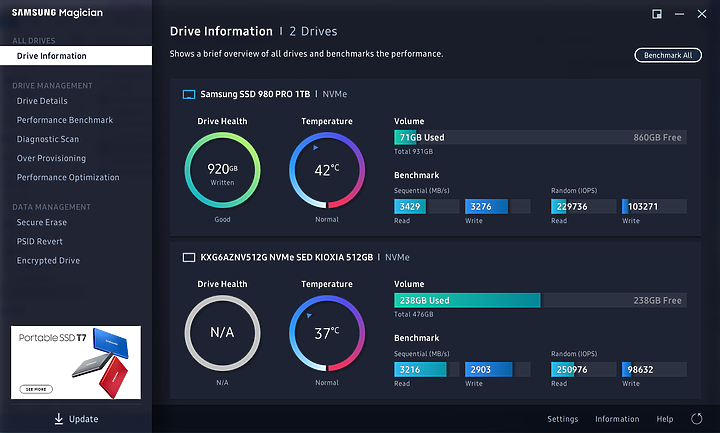Click the 2 Drives count text
Viewport: 720px width, 433px height.
click(313, 31)
